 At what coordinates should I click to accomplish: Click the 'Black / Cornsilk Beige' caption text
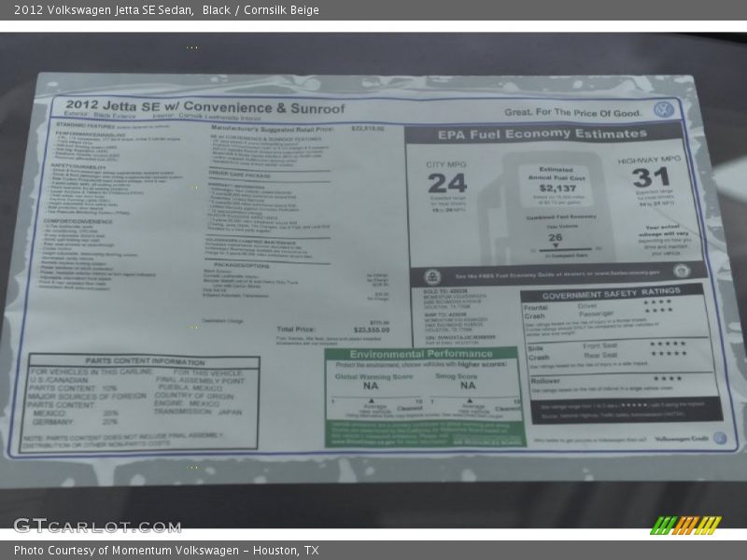tap(261, 10)
